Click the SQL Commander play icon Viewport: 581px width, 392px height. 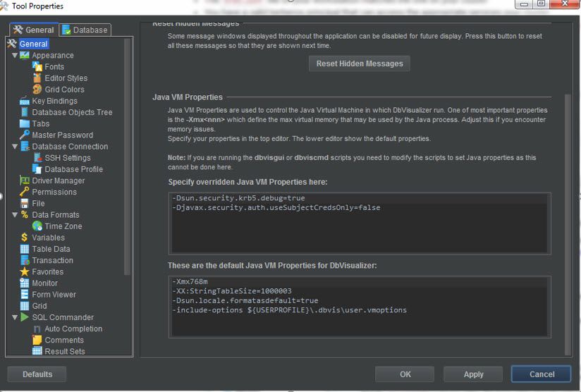click(x=25, y=317)
